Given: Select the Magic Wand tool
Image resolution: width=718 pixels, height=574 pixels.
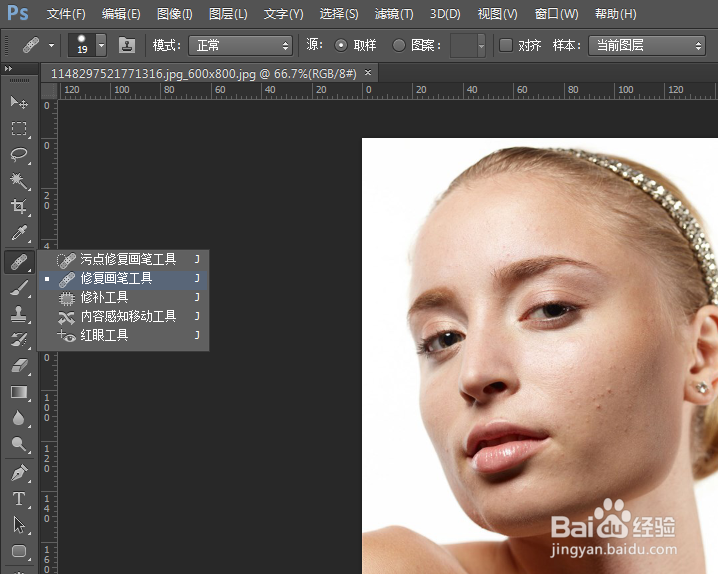Looking at the screenshot, I should click(x=19, y=180).
